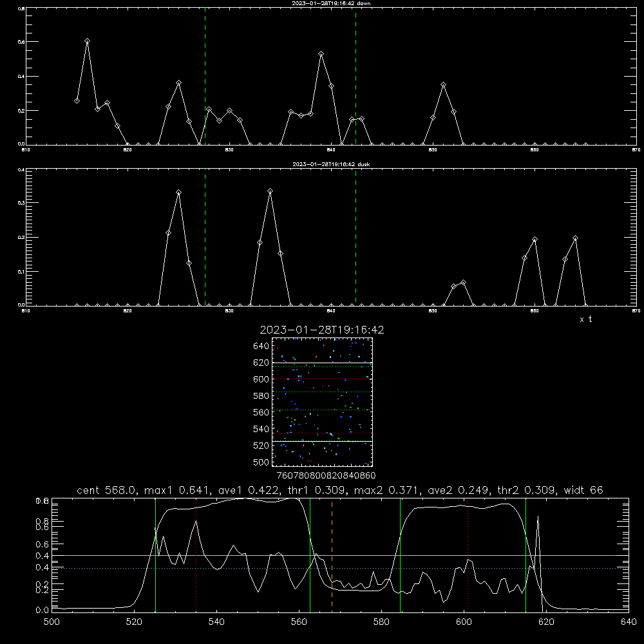Click the green dotted line near 585 in scatter image
644x644 pixels.
tap(322, 392)
